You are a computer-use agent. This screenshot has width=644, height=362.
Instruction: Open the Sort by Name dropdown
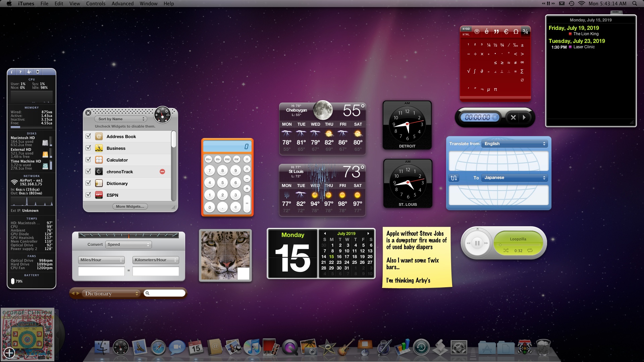[x=121, y=119]
